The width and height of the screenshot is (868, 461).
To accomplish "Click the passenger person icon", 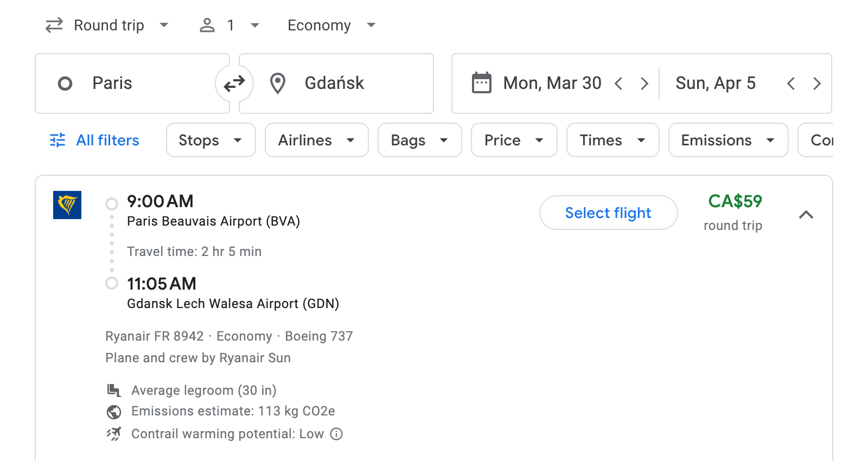I will click(x=207, y=25).
